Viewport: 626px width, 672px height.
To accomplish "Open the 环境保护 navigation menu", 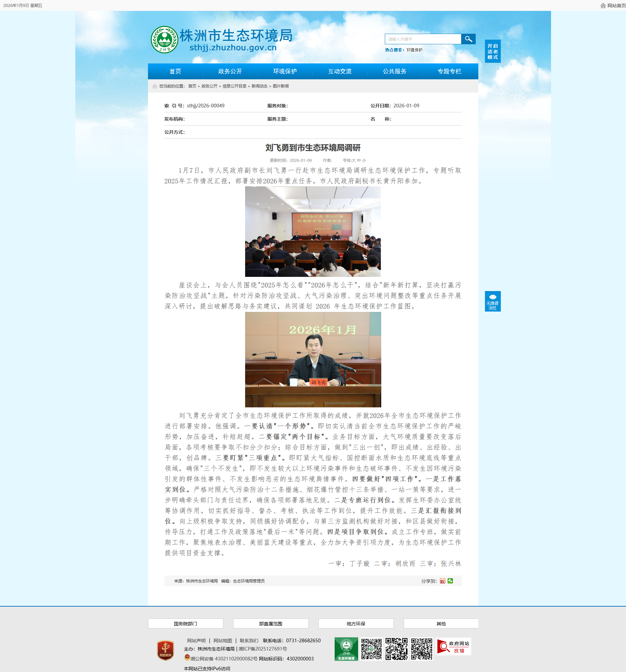I will click(x=285, y=71).
